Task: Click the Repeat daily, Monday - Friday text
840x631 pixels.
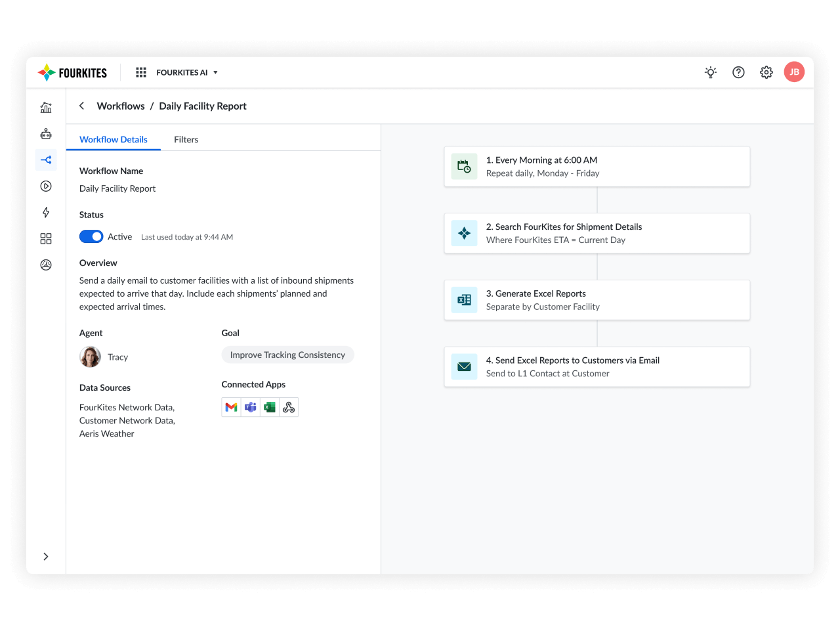Action: (x=543, y=173)
